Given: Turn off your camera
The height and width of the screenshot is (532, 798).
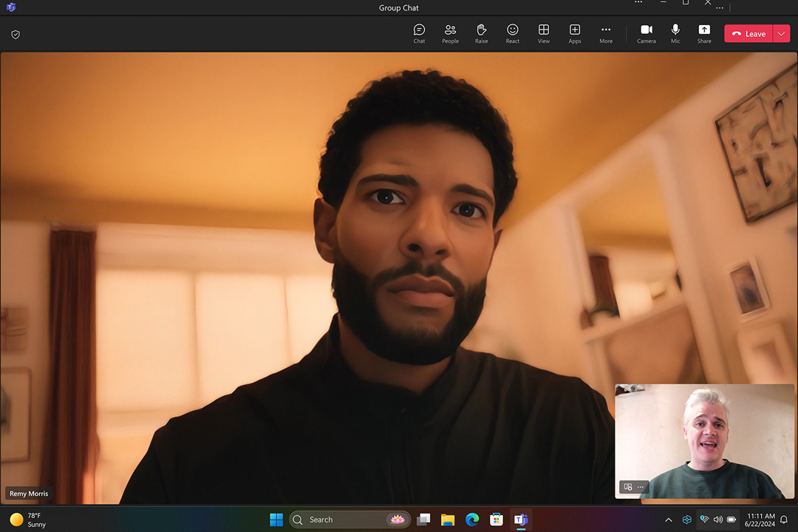Looking at the screenshot, I should pyautogui.click(x=646, y=33).
